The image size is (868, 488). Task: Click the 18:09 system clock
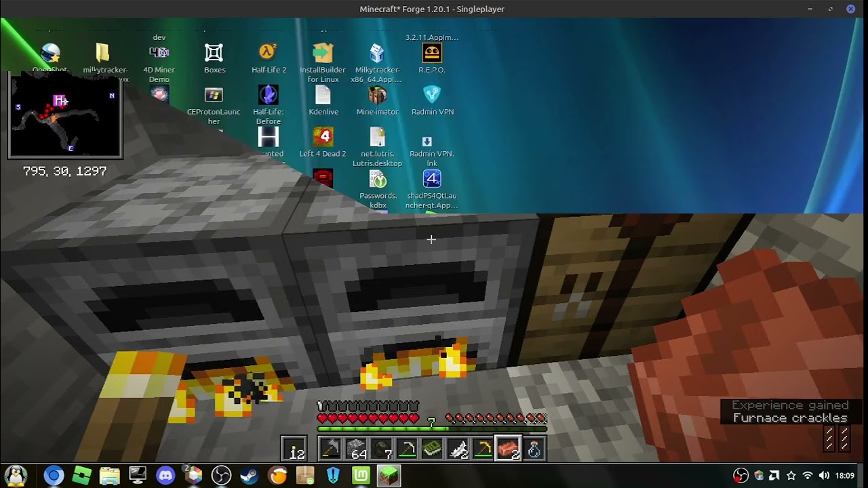tap(844, 476)
